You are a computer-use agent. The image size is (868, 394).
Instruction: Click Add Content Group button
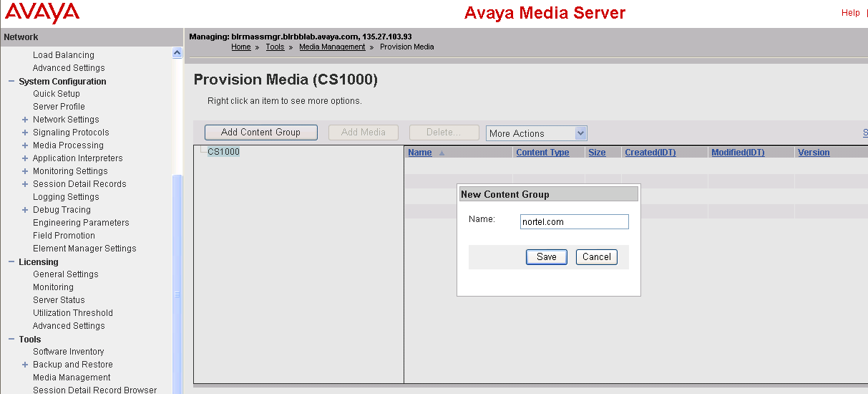pos(260,133)
